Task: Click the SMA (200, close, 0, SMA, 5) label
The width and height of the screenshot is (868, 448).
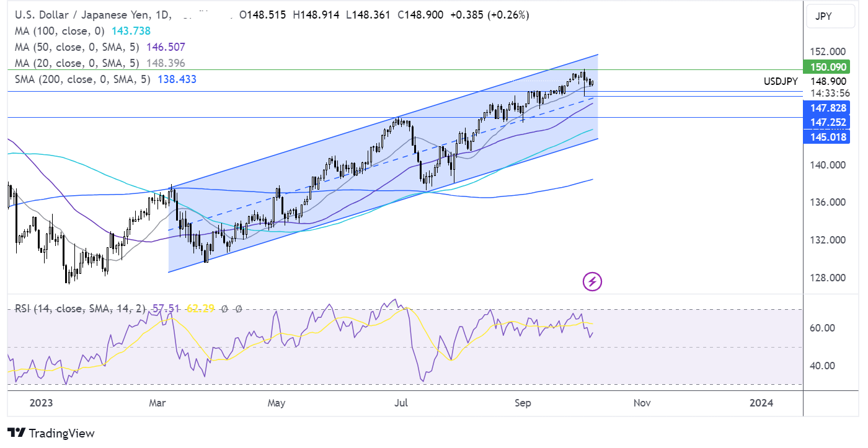Action: (x=82, y=79)
